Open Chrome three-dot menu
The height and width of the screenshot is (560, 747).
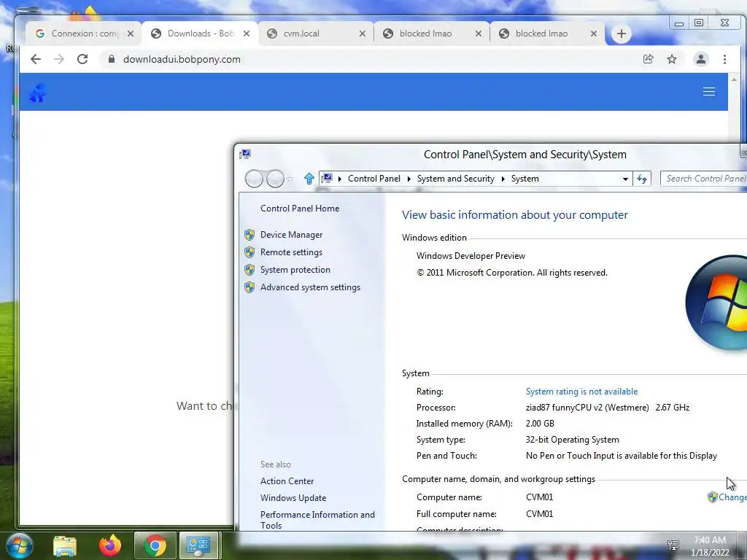click(x=724, y=59)
